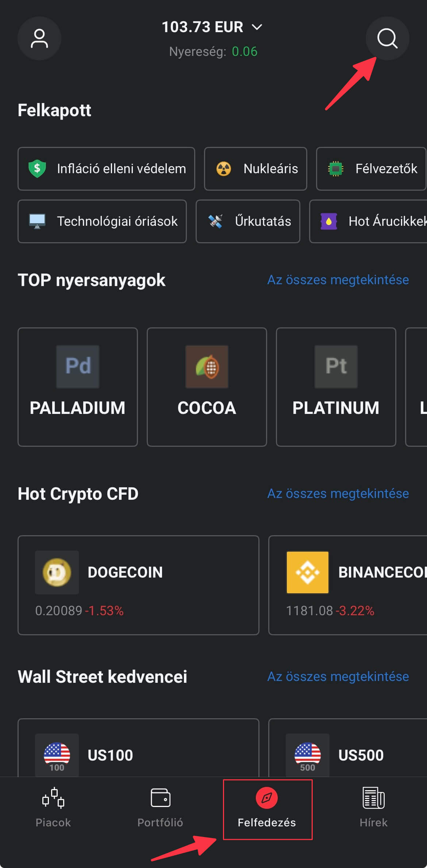The height and width of the screenshot is (868, 427).
Task: Tap the Binance Coin yellow logo
Action: click(x=308, y=572)
